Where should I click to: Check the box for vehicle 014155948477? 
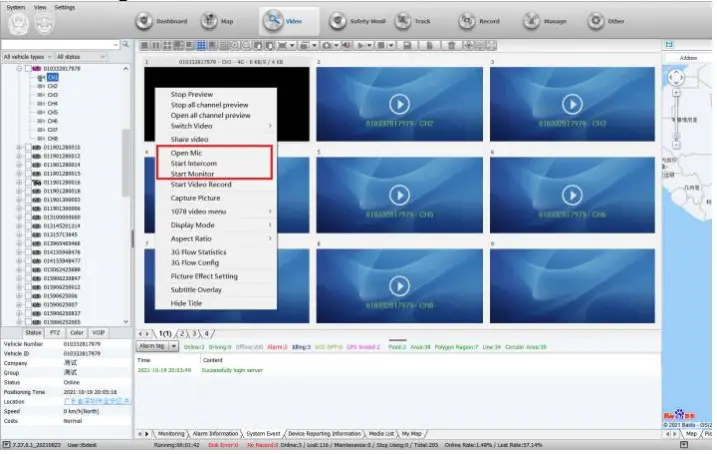(x=28, y=261)
